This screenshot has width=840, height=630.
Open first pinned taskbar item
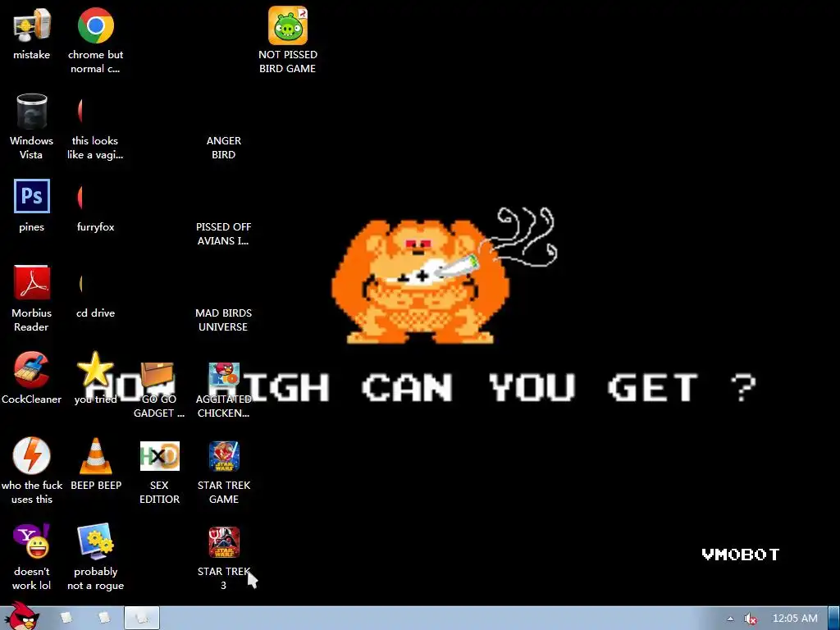pos(66,618)
